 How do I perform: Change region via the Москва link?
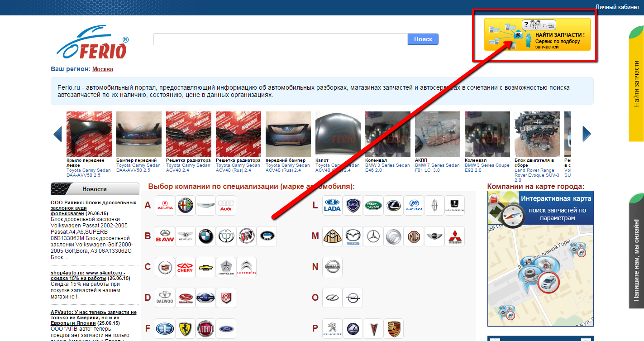tap(103, 69)
